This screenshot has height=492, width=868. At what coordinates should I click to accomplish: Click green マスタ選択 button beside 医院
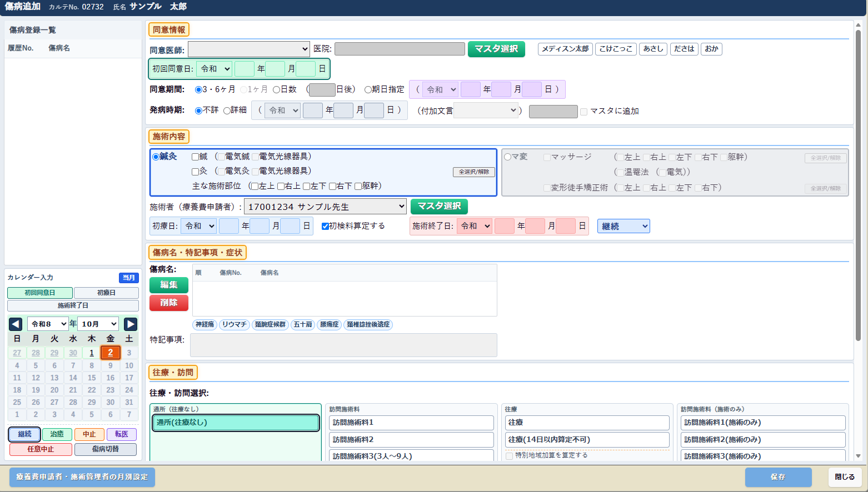point(496,49)
